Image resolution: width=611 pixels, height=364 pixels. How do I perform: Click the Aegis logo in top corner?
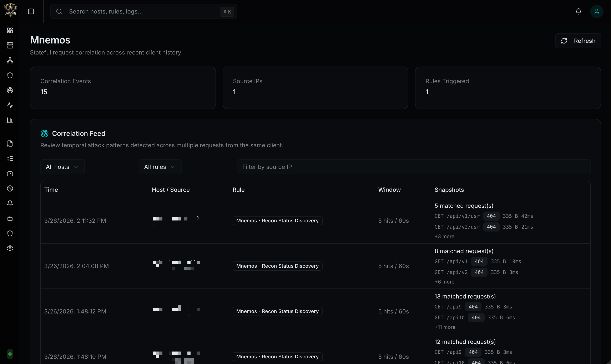click(10, 10)
